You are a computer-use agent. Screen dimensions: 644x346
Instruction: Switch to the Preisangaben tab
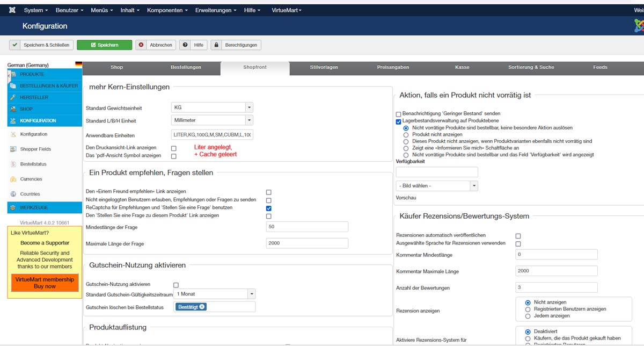click(393, 68)
